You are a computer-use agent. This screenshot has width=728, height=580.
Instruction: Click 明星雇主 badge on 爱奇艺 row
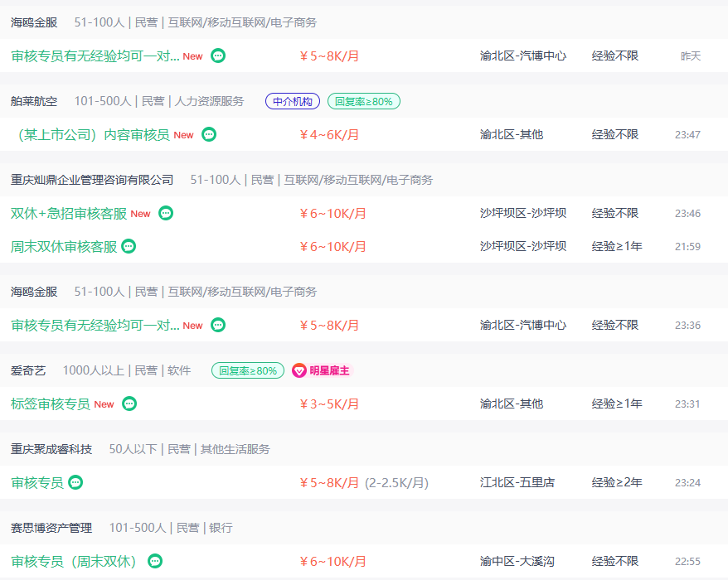coord(321,370)
